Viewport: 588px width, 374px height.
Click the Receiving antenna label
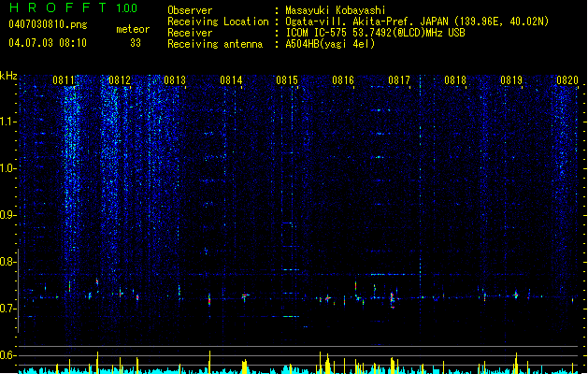215,44
